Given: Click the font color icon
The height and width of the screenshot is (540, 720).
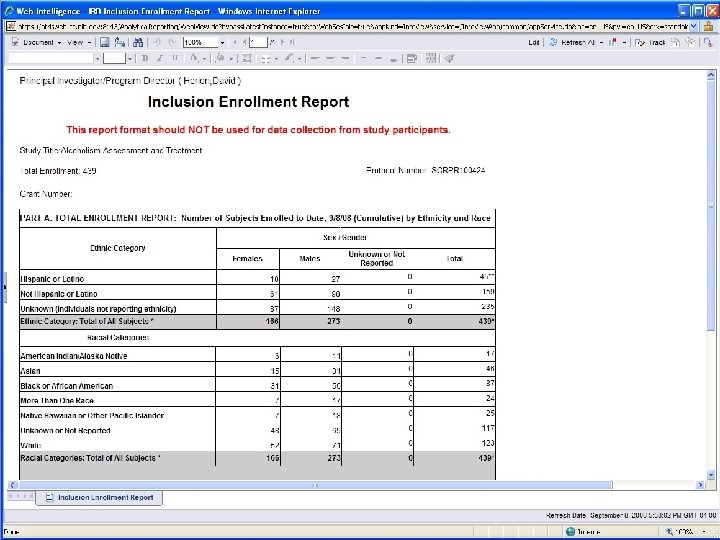Looking at the screenshot, I should [x=194, y=58].
